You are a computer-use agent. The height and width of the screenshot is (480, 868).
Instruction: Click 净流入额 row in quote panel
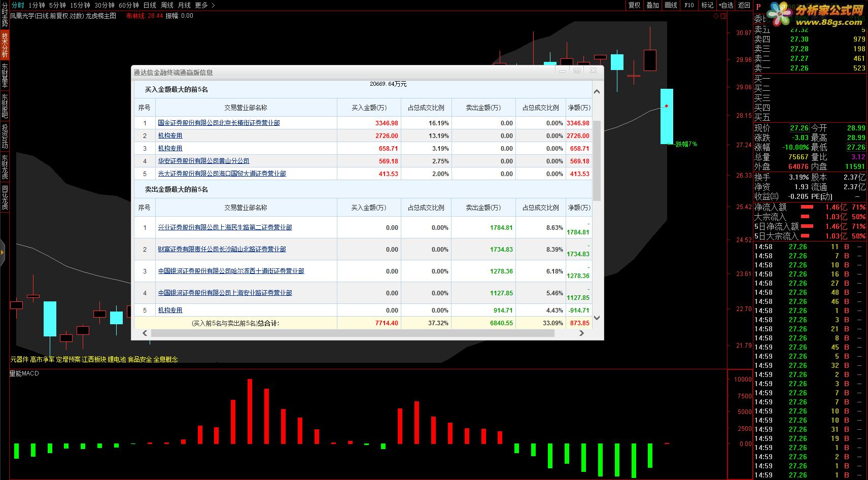pos(810,207)
